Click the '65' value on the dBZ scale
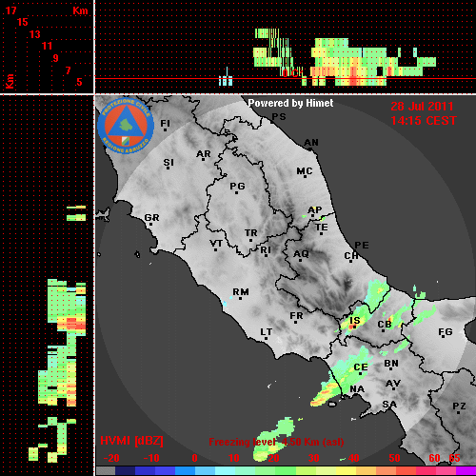The image size is (476, 476). pos(454,458)
